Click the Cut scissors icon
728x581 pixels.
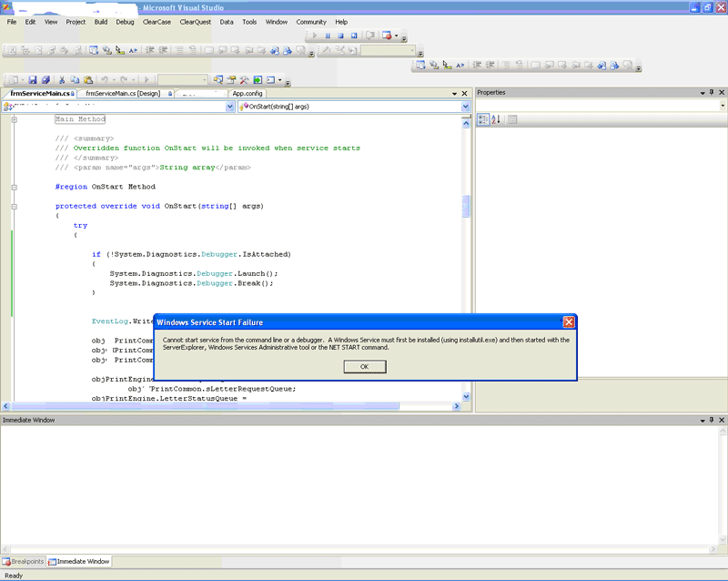(x=63, y=80)
